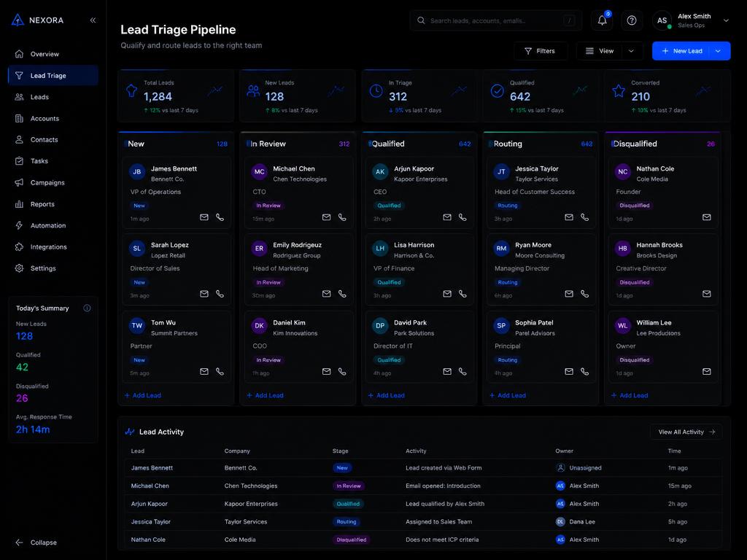The height and width of the screenshot is (560, 747).
Task: Open the New Lead split-button arrow
Action: (718, 51)
